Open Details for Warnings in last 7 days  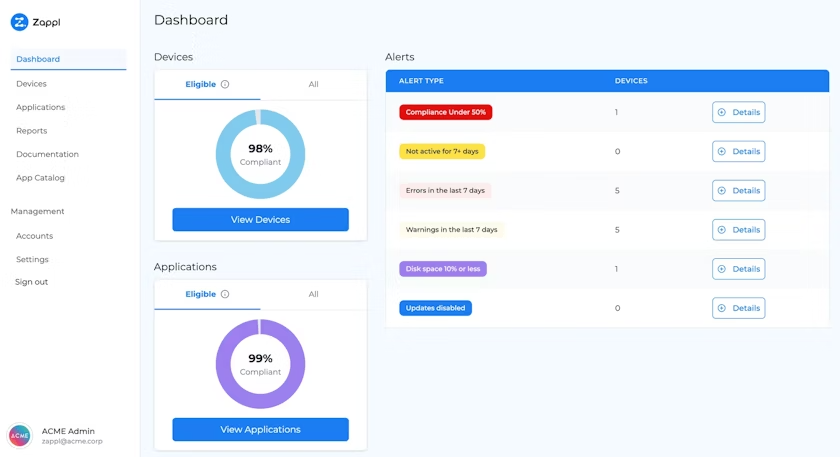click(738, 230)
